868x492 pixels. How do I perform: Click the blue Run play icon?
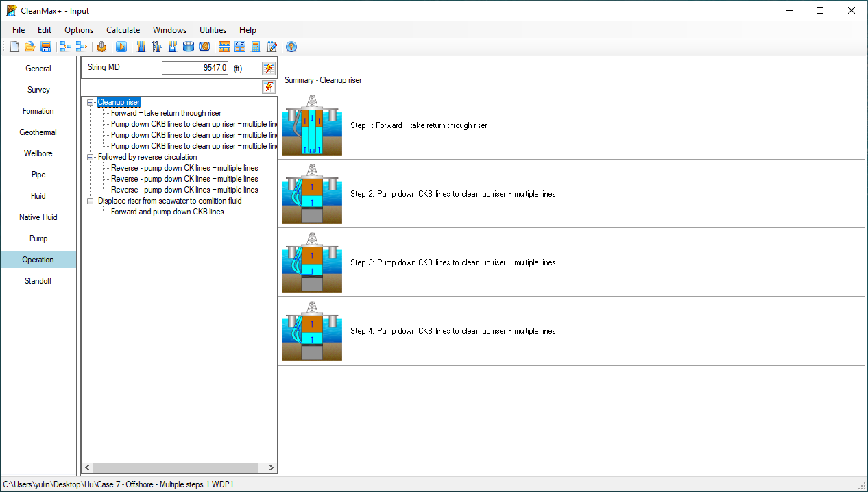121,47
